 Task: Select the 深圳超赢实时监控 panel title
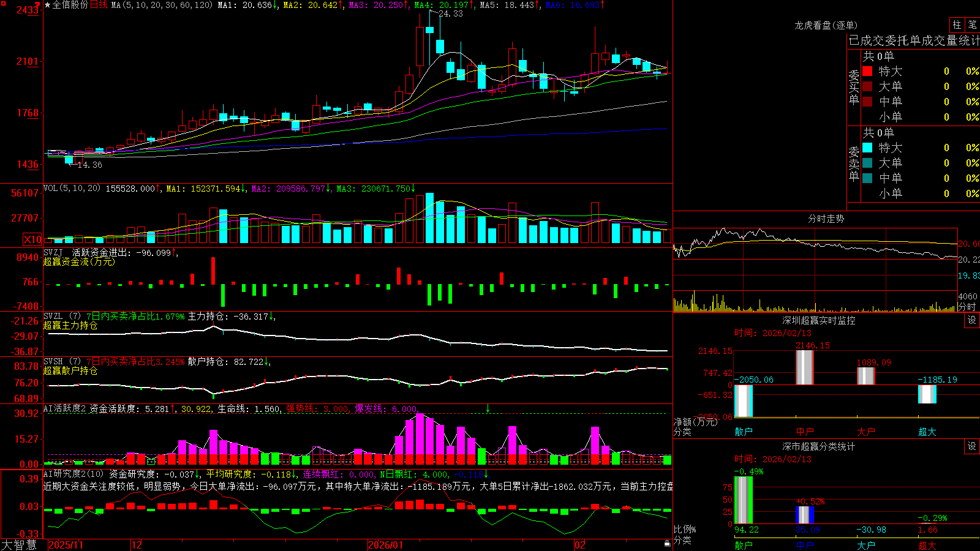click(x=818, y=320)
